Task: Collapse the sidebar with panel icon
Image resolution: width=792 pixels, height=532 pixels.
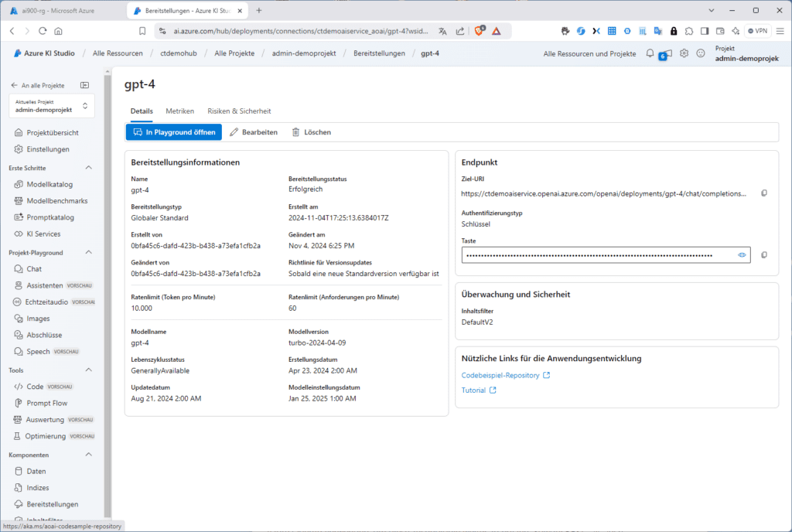Action: pos(84,85)
